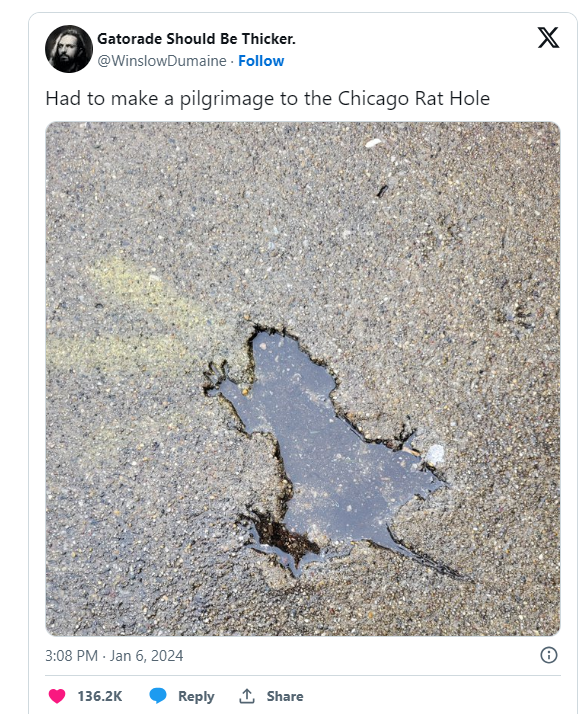Open the tweet info circle icon
Viewport: 585px width, 714px height.
pyautogui.click(x=549, y=655)
